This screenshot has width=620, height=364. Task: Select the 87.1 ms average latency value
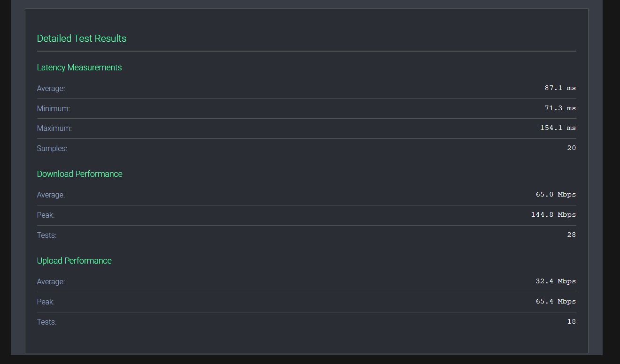click(x=560, y=88)
